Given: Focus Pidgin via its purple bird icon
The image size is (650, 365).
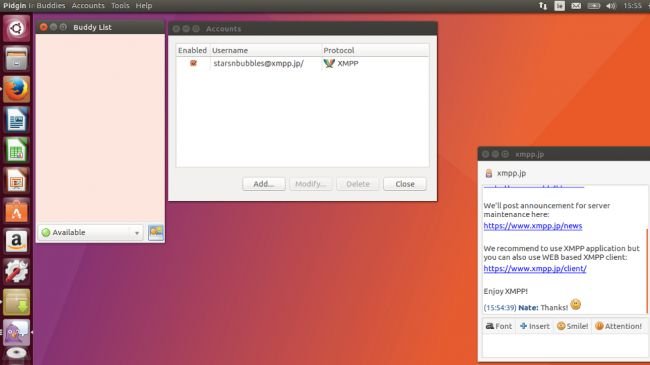Looking at the screenshot, I should tap(17, 333).
